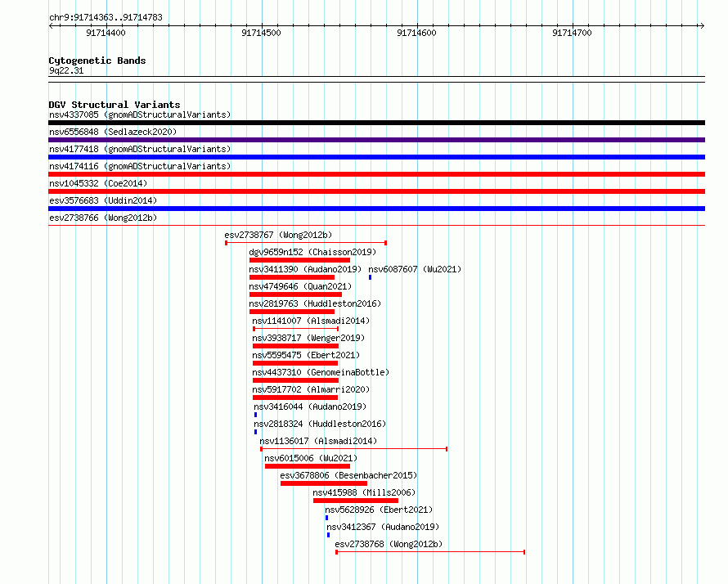The height and width of the screenshot is (584, 728).
Task: Select the black nsv4337085 variant bar
Action: tap(376, 123)
